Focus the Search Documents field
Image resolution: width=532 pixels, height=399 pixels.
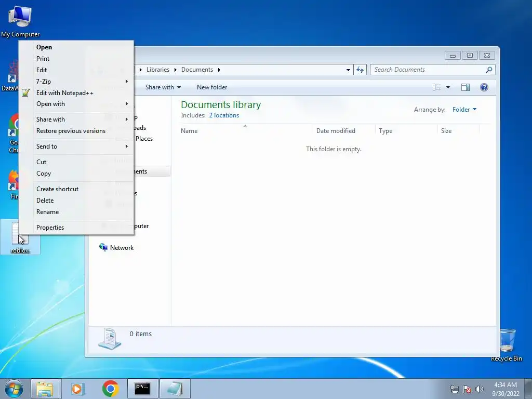433,70
